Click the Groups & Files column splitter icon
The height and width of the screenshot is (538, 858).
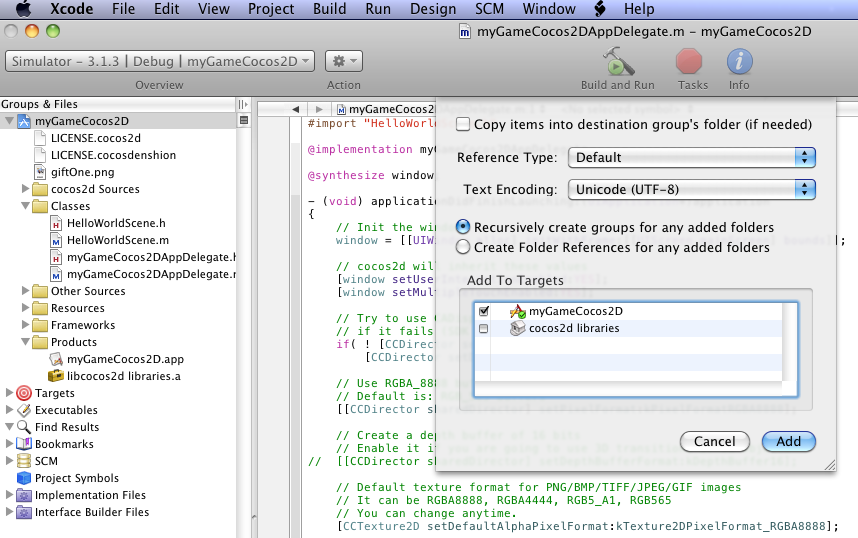(x=243, y=104)
